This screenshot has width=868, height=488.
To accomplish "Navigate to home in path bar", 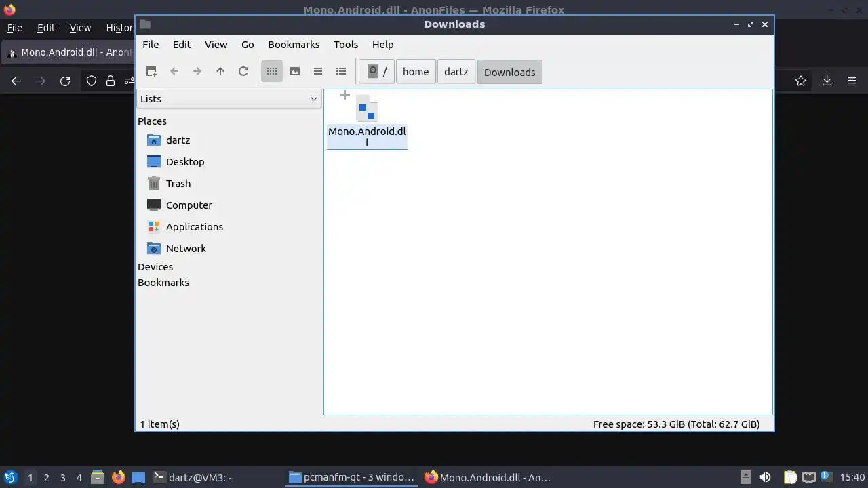I will (416, 71).
